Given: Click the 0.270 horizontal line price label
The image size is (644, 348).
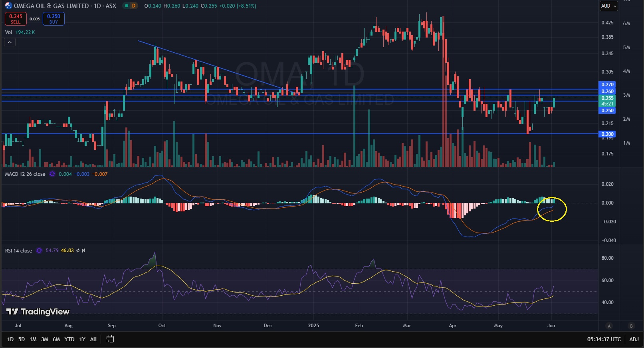Looking at the screenshot, I should click(607, 85).
